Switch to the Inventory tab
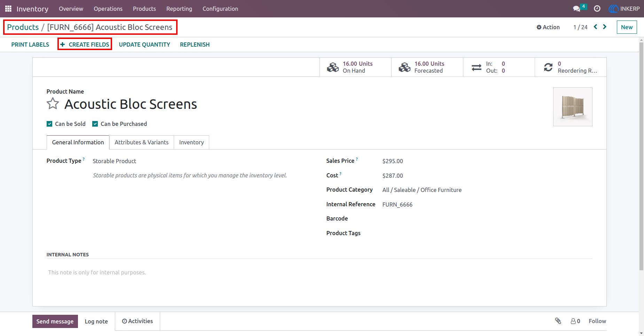The width and height of the screenshot is (644, 336). 191,142
